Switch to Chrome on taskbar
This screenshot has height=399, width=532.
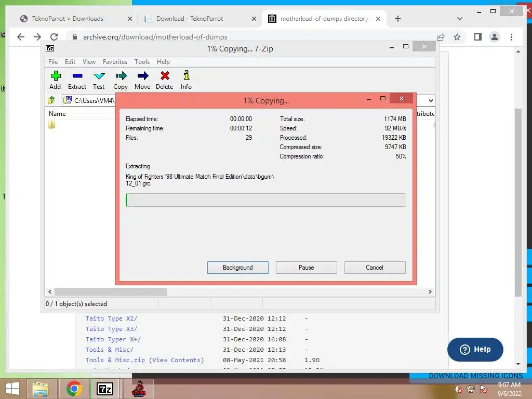point(74,389)
